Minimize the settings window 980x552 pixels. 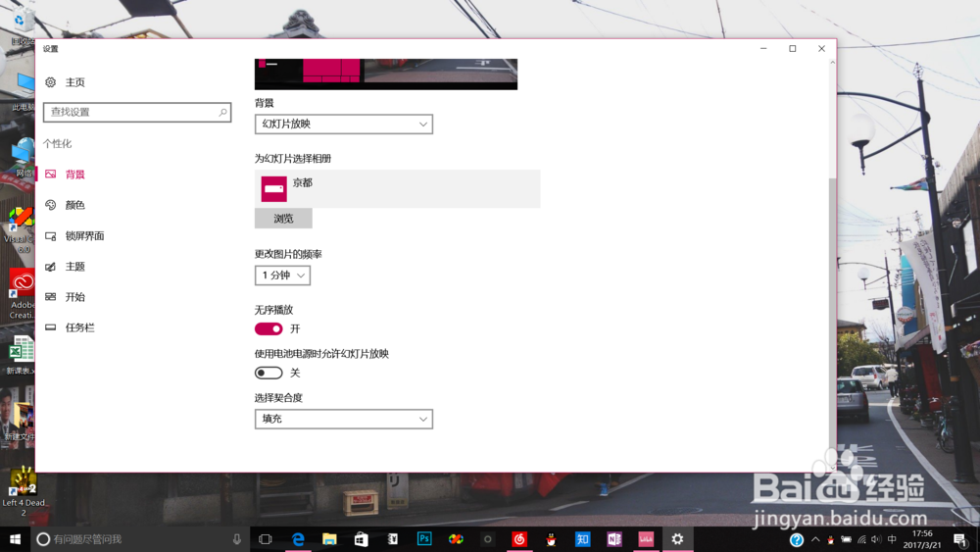tap(763, 49)
